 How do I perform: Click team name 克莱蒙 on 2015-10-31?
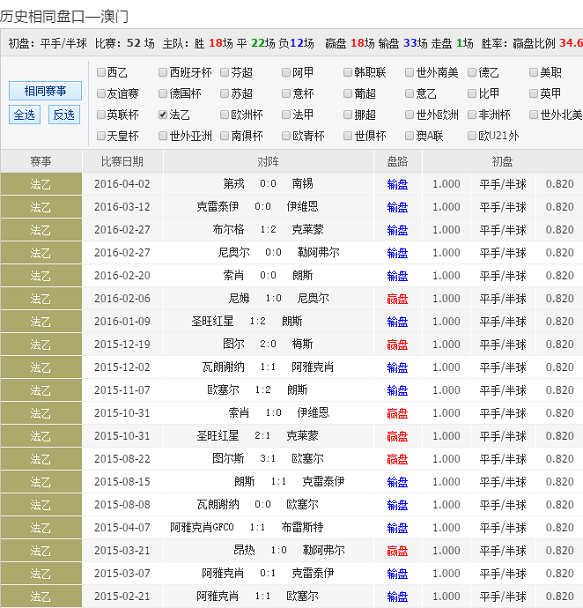coord(302,436)
